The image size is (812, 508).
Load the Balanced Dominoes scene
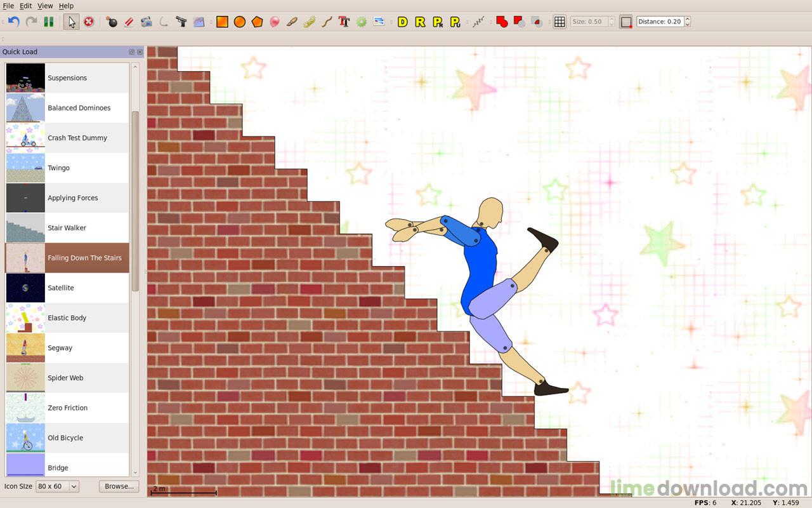tap(67, 108)
